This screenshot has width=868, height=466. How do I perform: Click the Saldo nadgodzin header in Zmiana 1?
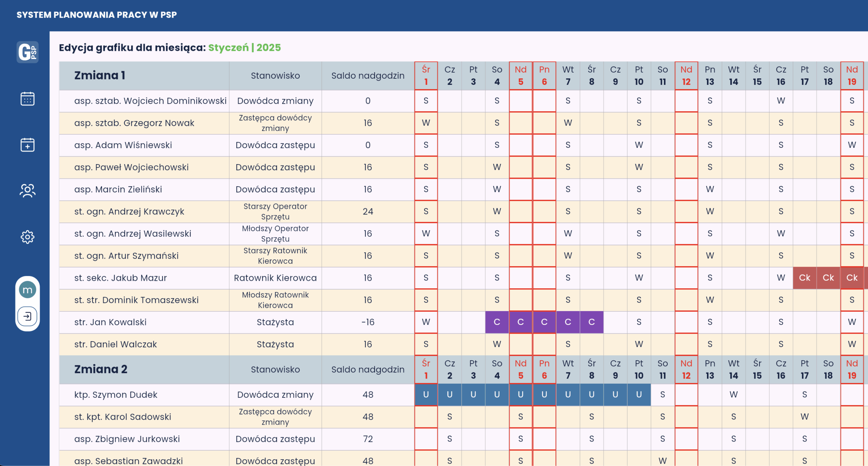[368, 76]
